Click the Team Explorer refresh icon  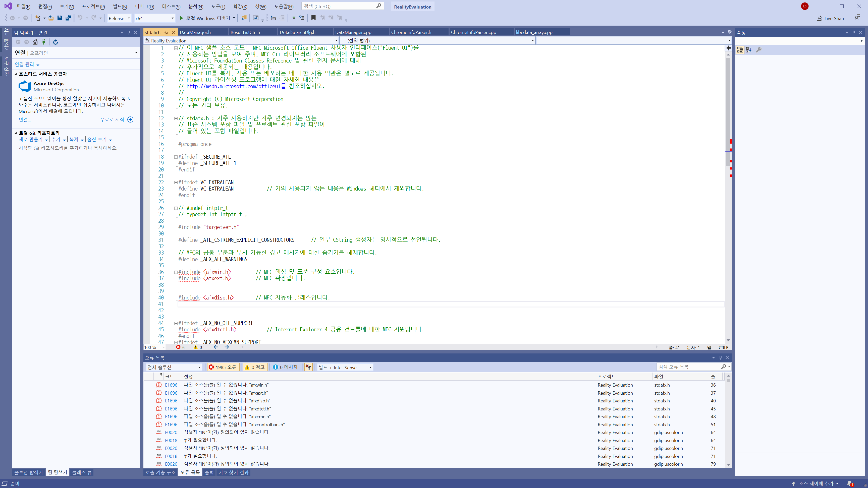pyautogui.click(x=56, y=42)
